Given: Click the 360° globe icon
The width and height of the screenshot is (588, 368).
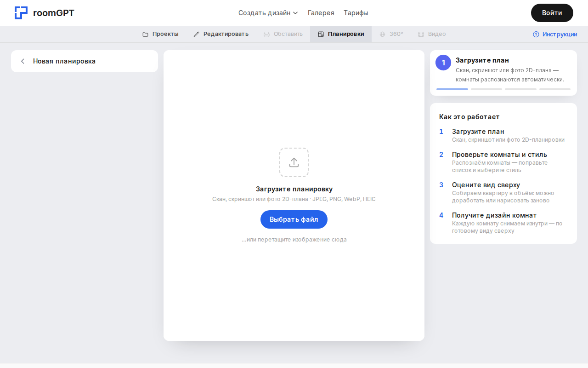Looking at the screenshot, I should pos(382,34).
